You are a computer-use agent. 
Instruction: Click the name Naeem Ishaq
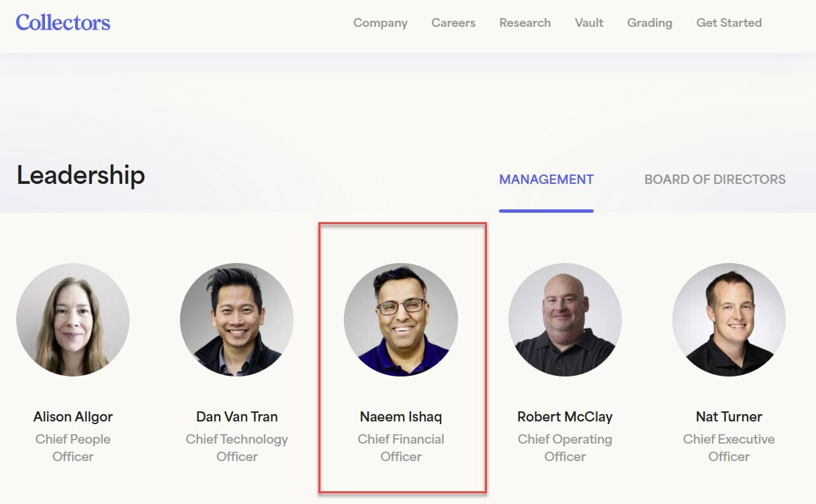(x=401, y=417)
